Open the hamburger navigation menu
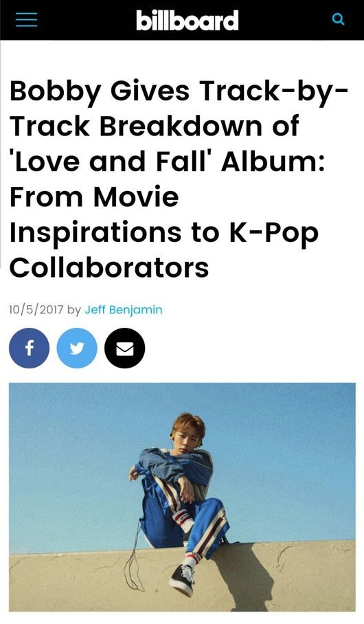 click(27, 19)
